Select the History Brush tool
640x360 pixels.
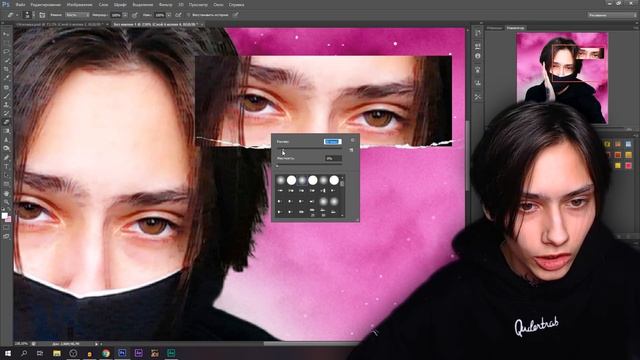[6, 113]
